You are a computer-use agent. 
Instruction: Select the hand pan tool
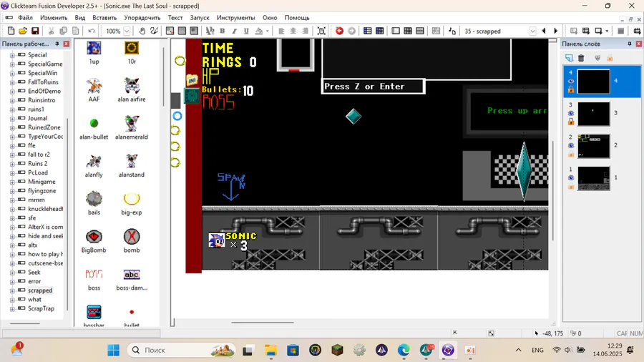point(142,31)
